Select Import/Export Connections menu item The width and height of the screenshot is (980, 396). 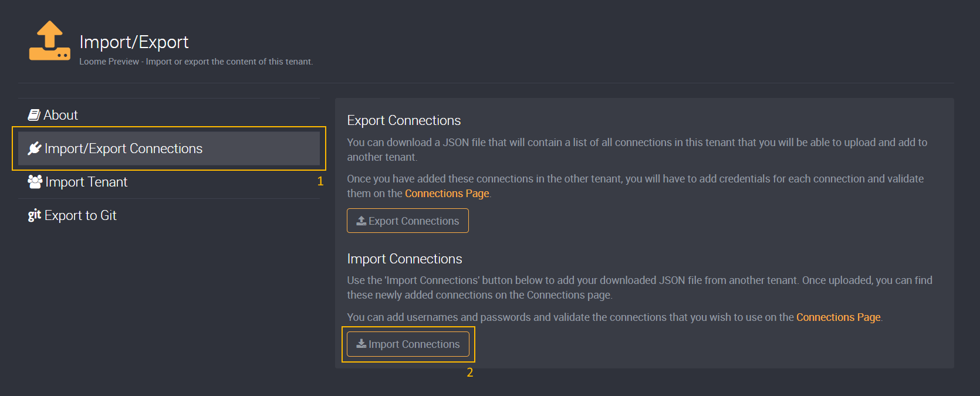(169, 148)
